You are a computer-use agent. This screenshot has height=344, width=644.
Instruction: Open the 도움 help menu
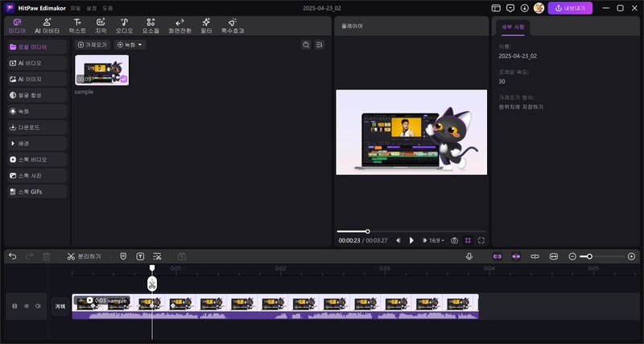pyautogui.click(x=107, y=8)
